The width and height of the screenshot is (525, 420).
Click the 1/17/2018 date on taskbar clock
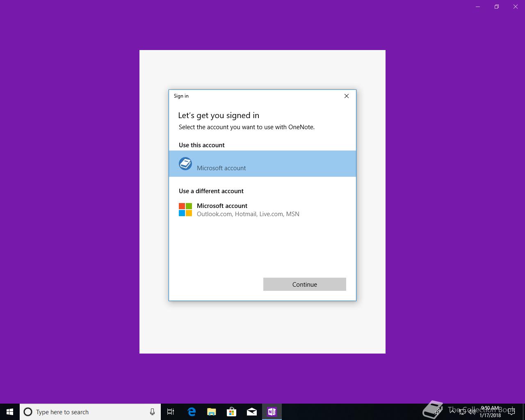point(490,415)
